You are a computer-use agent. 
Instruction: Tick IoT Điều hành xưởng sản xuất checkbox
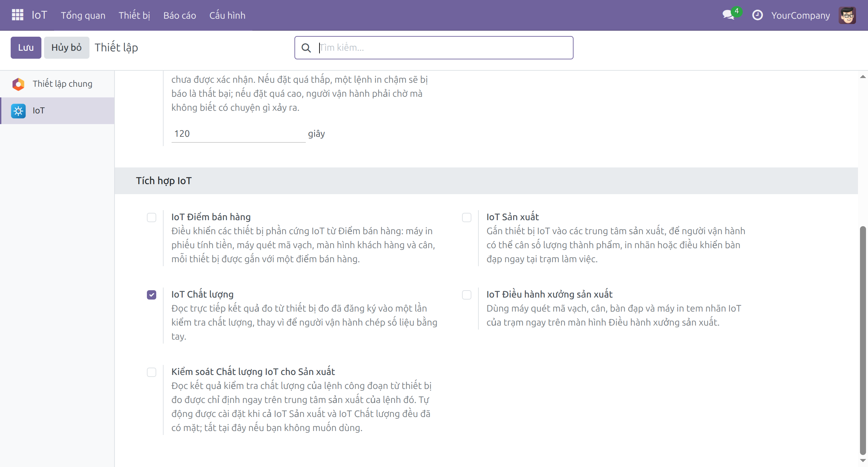coord(467,295)
